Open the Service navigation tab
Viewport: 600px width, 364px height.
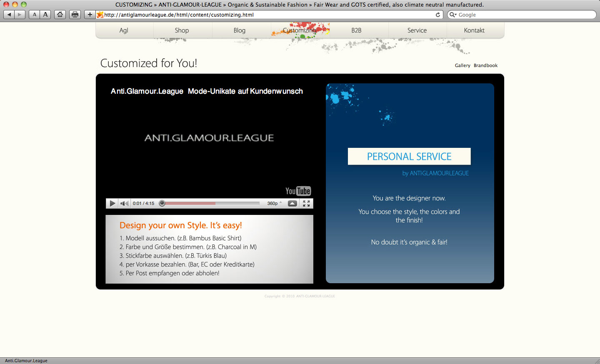(417, 30)
